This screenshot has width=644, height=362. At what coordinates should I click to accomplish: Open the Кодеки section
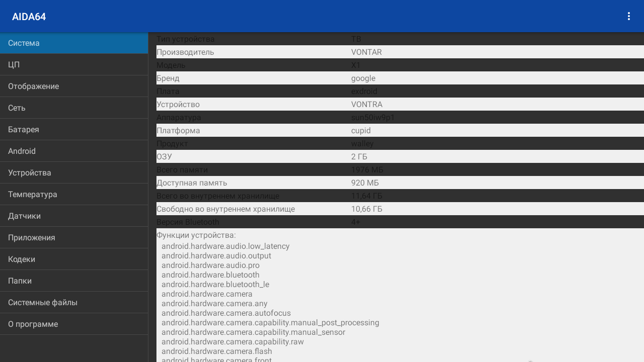[74, 259]
